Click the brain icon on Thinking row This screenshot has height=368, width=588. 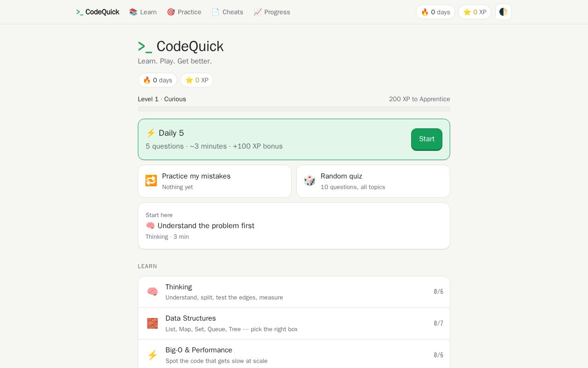click(153, 292)
